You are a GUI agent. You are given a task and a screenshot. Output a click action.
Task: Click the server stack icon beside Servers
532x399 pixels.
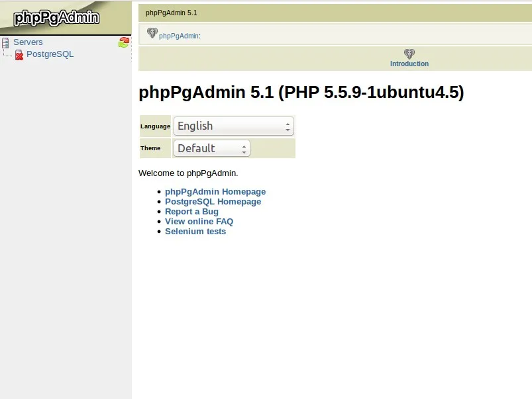click(6, 42)
